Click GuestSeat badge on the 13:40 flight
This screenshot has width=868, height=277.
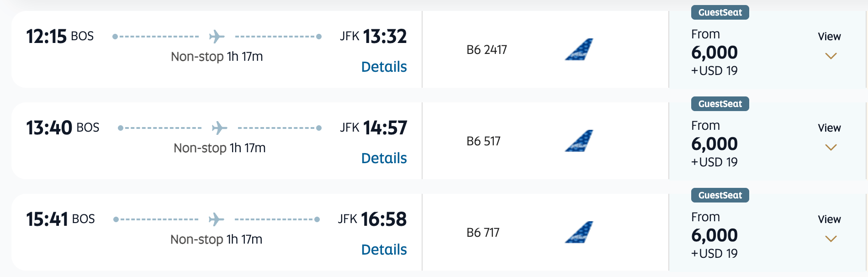[x=720, y=104]
